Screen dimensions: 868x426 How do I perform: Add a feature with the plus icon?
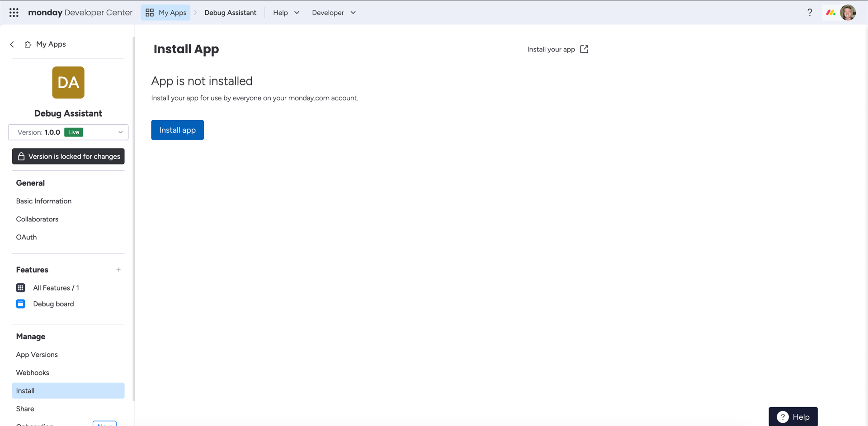point(118,270)
